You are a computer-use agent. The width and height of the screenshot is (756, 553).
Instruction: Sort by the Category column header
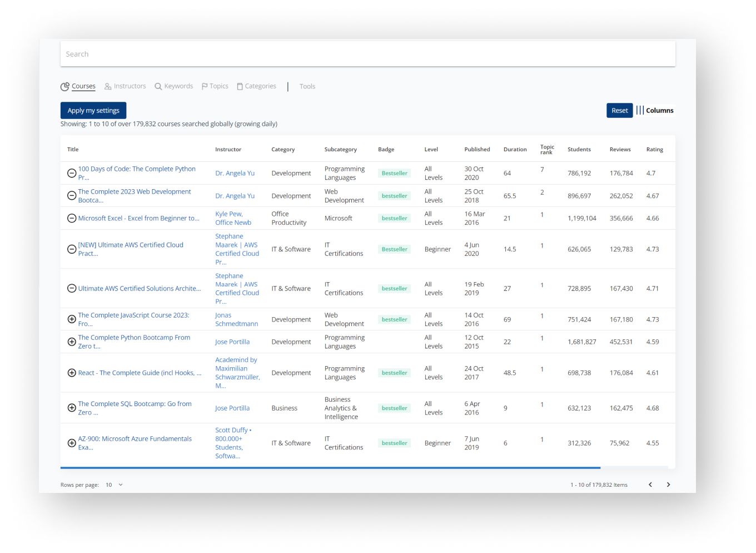tap(283, 149)
